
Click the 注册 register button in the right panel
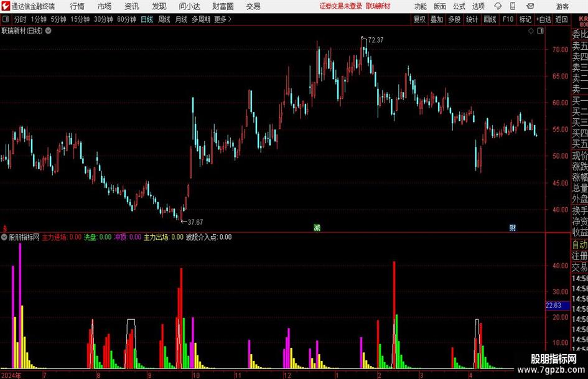click(x=580, y=256)
